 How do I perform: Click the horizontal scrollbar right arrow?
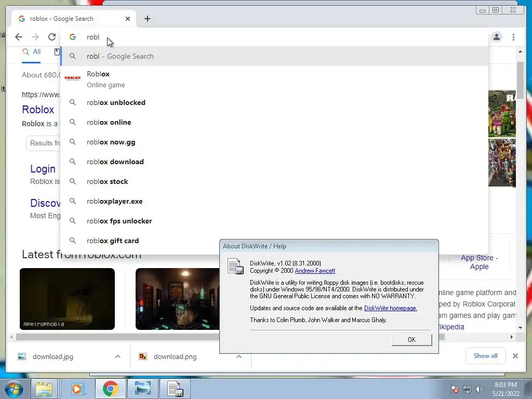pyautogui.click(x=512, y=337)
